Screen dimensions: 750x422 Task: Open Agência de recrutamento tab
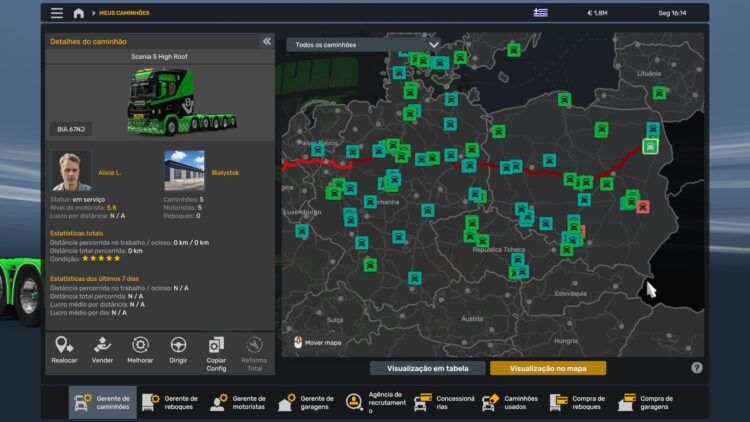click(x=375, y=402)
